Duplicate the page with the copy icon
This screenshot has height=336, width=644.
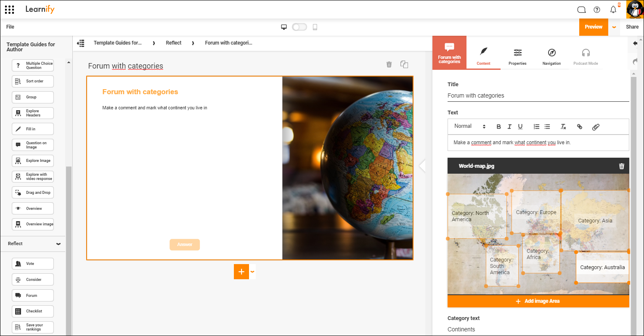(x=404, y=64)
